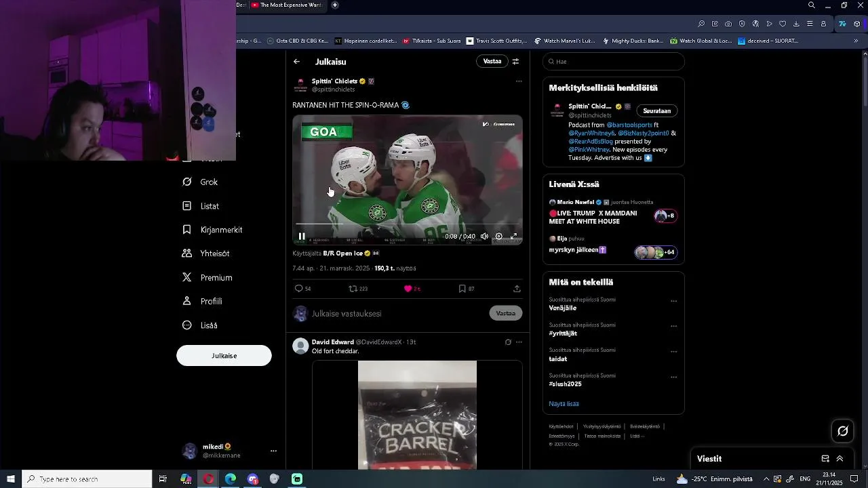This screenshot has height=488, width=868.
Task: Open the downloads icon in toolbar
Action: [796, 24]
